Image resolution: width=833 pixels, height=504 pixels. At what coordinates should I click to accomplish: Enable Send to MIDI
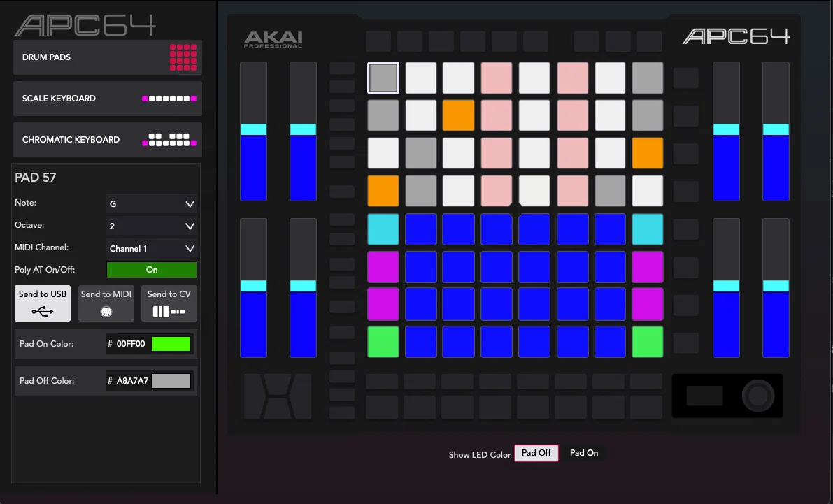tap(106, 303)
